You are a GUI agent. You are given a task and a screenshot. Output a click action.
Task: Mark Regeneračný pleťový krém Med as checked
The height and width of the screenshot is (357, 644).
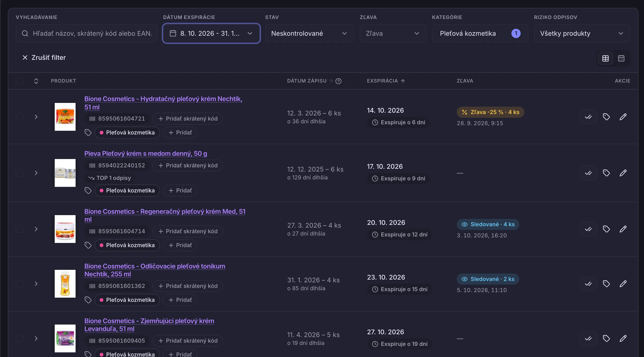tap(588, 229)
